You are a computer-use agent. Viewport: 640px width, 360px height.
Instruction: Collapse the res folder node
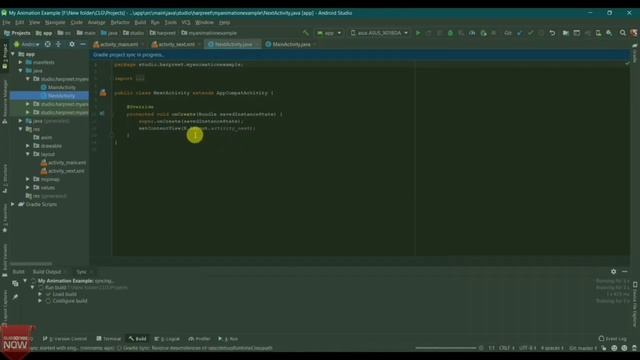(x=20, y=129)
